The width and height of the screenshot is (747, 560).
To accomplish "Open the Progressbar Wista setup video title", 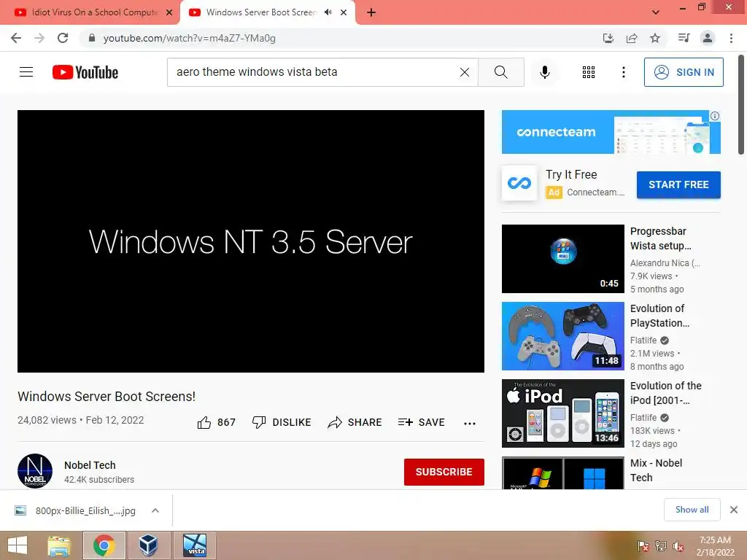I will click(660, 238).
